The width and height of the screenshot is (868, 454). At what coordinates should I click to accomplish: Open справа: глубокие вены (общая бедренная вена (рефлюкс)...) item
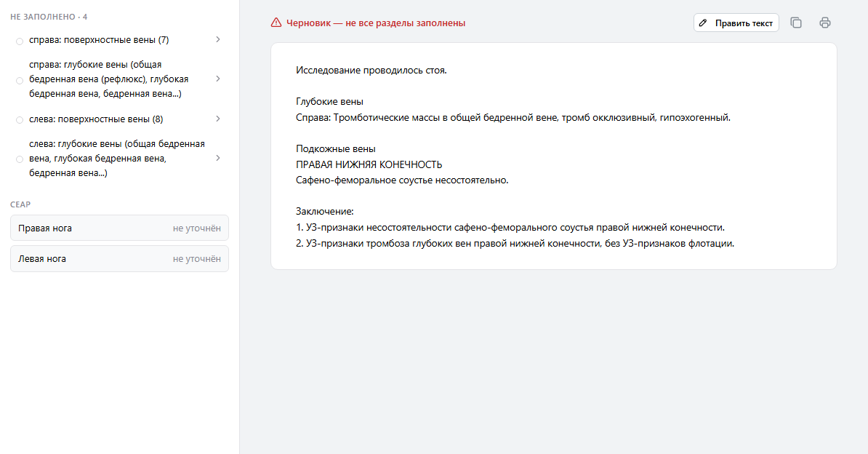(119, 79)
